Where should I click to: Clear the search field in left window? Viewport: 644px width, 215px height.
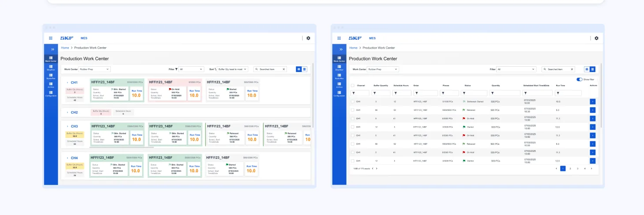pos(283,69)
